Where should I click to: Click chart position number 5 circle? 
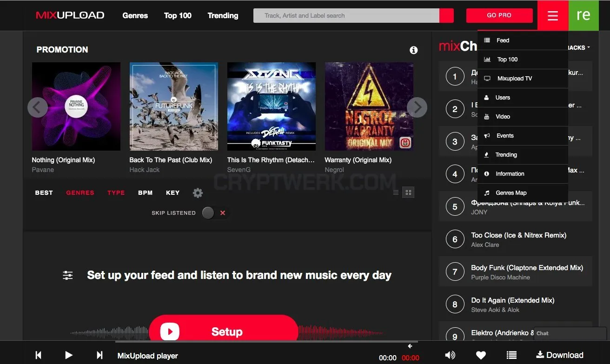tap(455, 207)
